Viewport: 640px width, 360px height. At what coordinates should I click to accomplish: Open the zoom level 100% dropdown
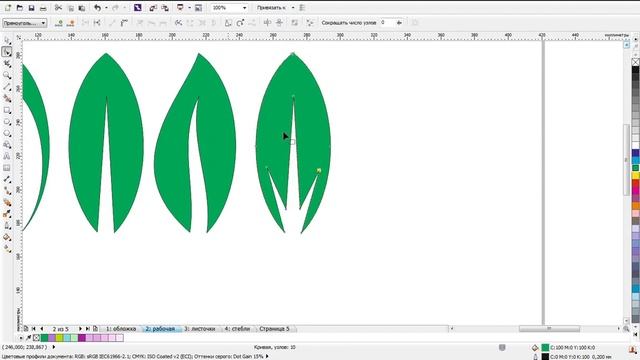(x=244, y=8)
